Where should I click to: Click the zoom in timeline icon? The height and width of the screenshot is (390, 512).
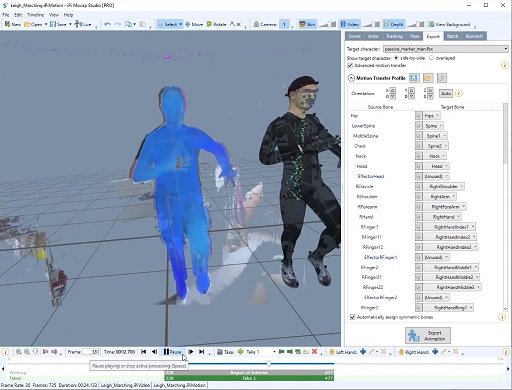[x=19, y=352]
